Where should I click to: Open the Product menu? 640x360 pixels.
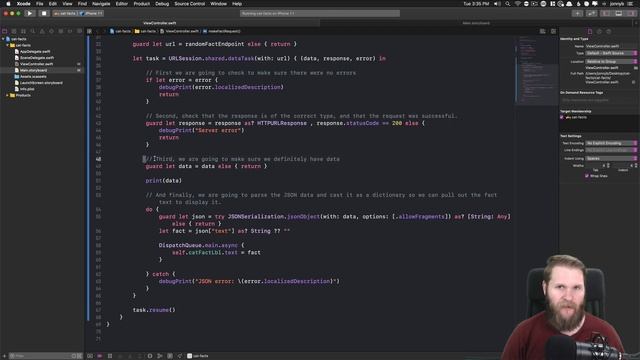pyautogui.click(x=142, y=4)
